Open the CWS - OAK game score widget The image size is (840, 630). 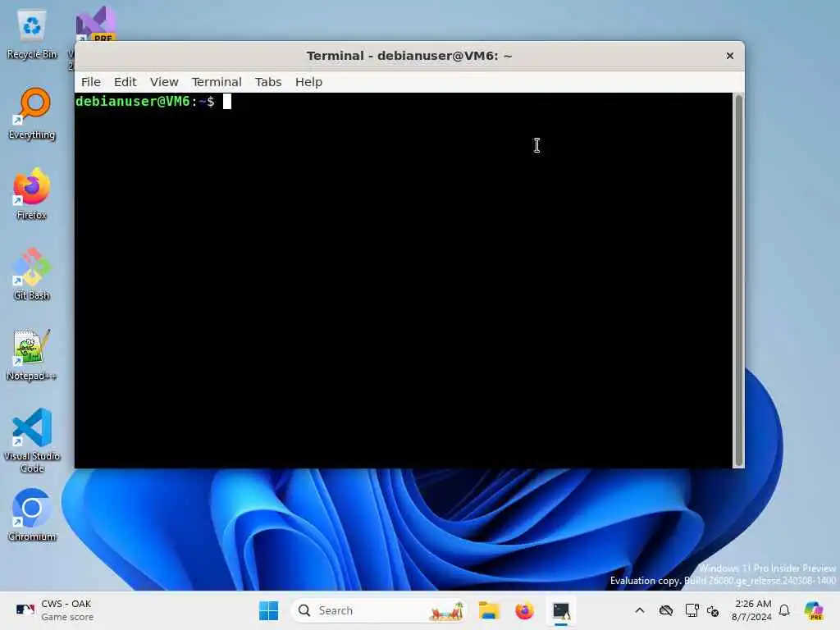point(54,610)
